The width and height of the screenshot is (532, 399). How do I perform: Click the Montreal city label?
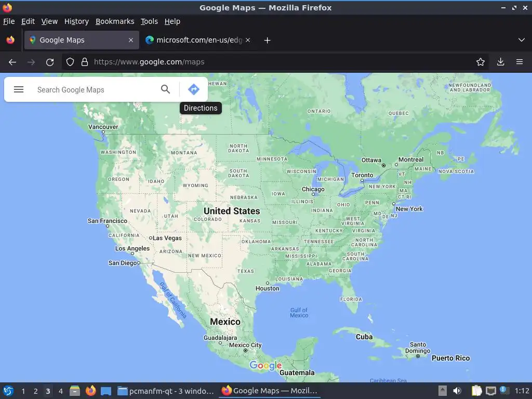tap(411, 159)
